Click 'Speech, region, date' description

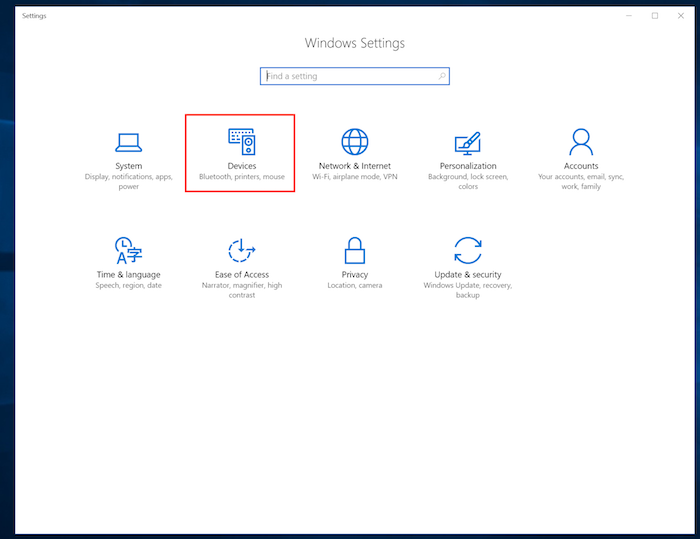[129, 285]
